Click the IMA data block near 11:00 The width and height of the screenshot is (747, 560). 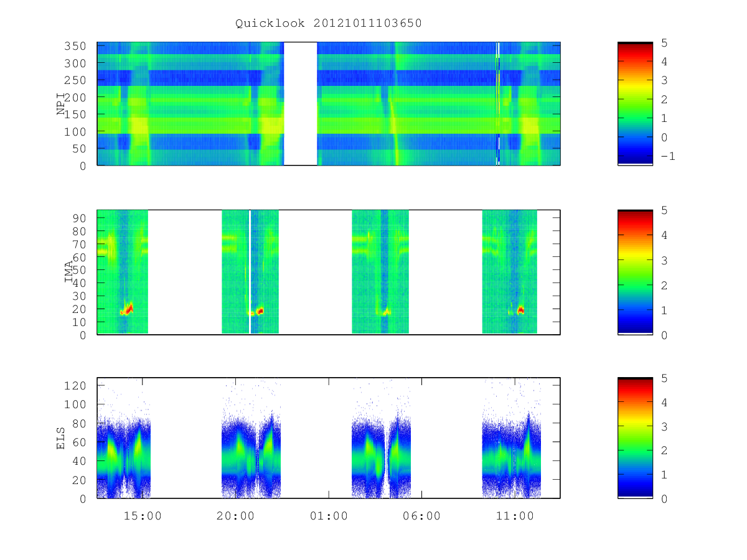pos(509,272)
